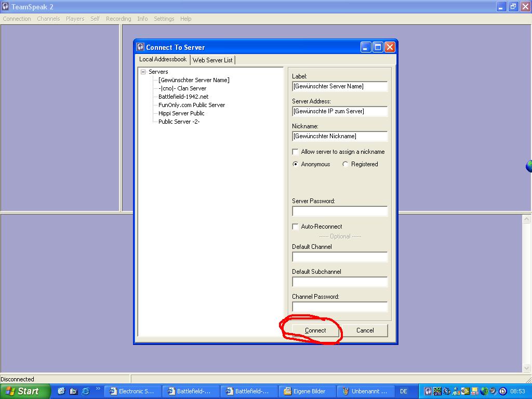Viewport: 532px width, 399px height.
Task: Click the MSN Messenger tray icon
Action: pyautogui.click(x=456, y=391)
